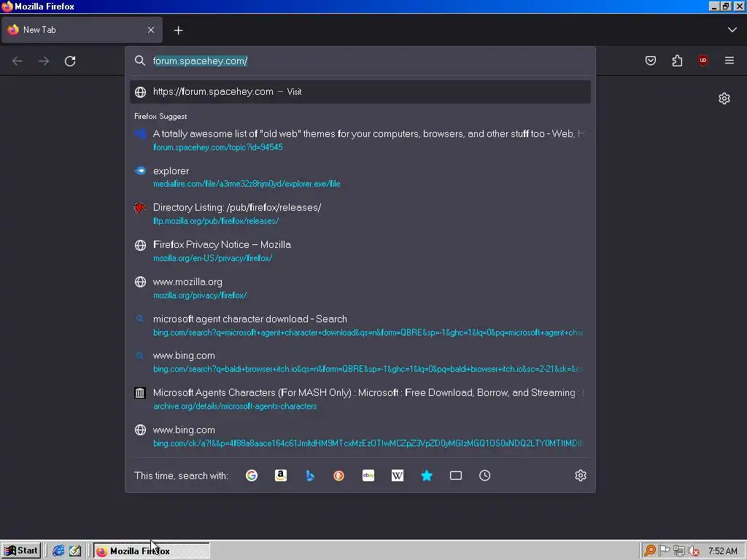Search open tabs with the tab icon

pos(456,475)
